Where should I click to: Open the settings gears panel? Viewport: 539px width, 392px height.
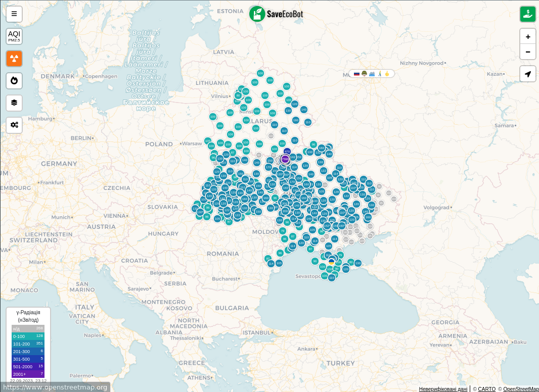(x=14, y=125)
